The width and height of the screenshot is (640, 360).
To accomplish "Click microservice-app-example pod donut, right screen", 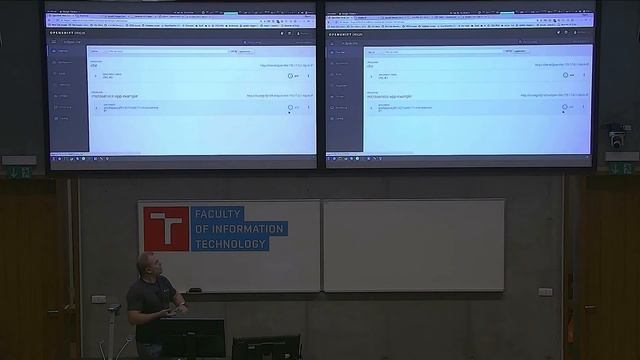I will pyautogui.click(x=564, y=107).
